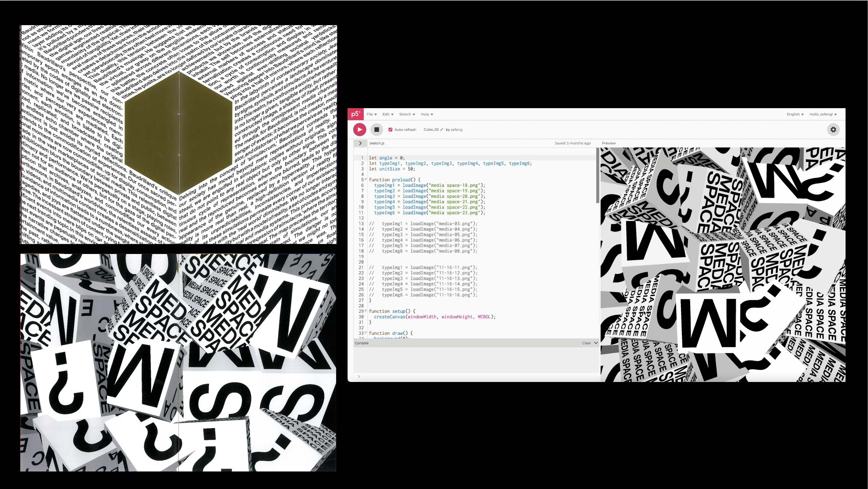Open the File menu

click(x=371, y=114)
